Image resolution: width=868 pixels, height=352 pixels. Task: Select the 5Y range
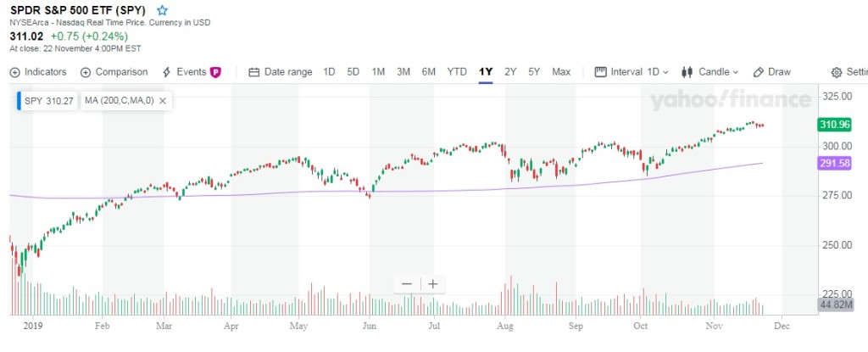(534, 72)
